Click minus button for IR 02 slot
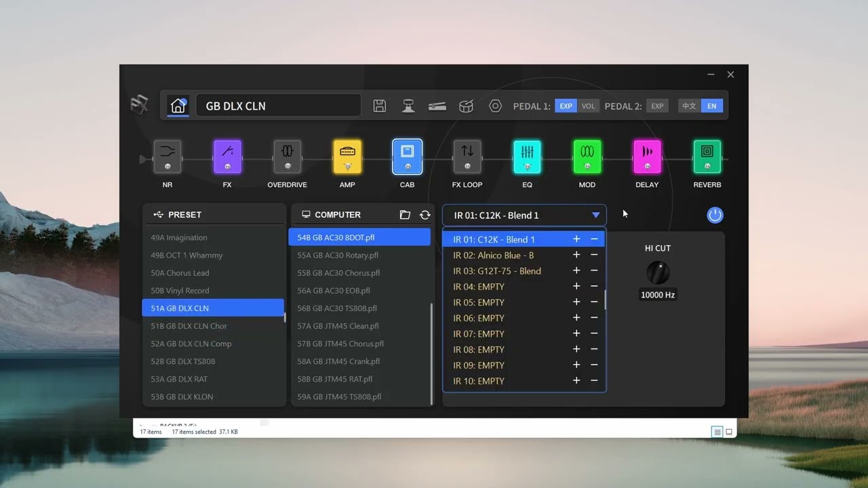The image size is (868, 488). (x=594, y=255)
